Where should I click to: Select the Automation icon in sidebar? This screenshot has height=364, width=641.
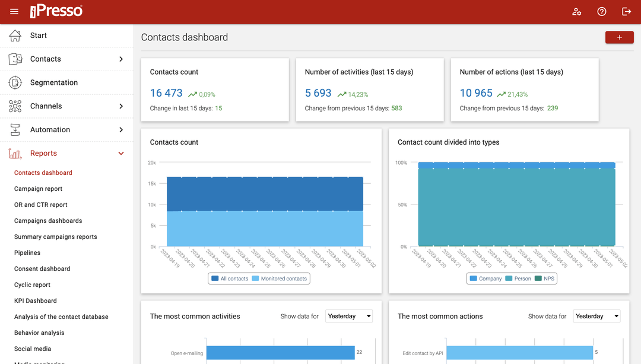[14, 129]
